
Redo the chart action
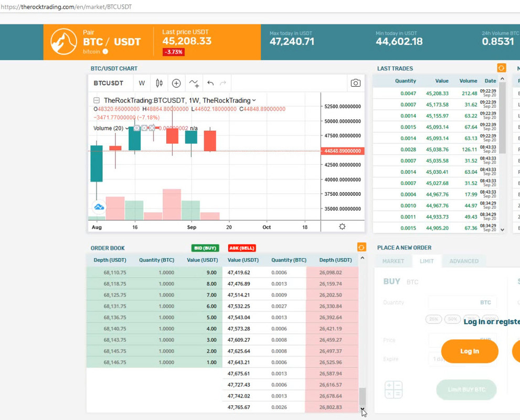click(223, 83)
